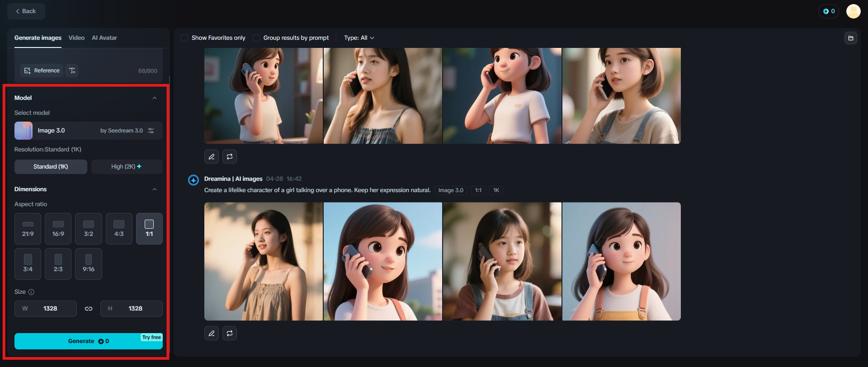
Task: Collapse the Model section
Action: pyautogui.click(x=155, y=98)
